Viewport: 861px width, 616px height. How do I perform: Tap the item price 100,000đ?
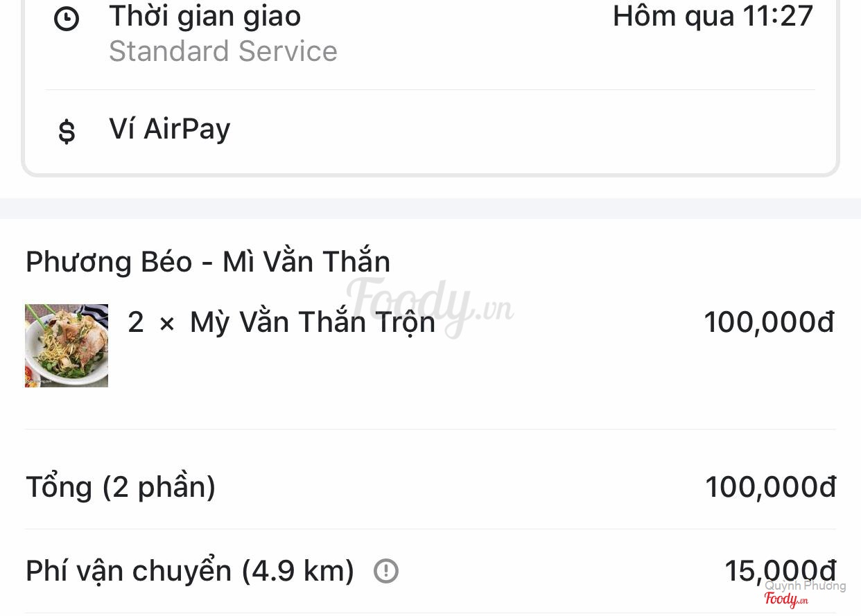(769, 322)
